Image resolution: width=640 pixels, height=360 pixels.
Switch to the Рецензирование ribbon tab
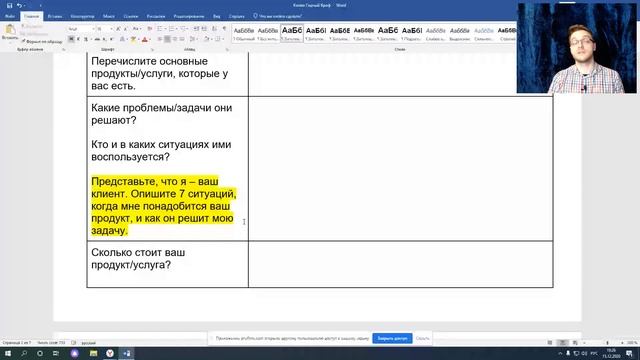tap(189, 16)
